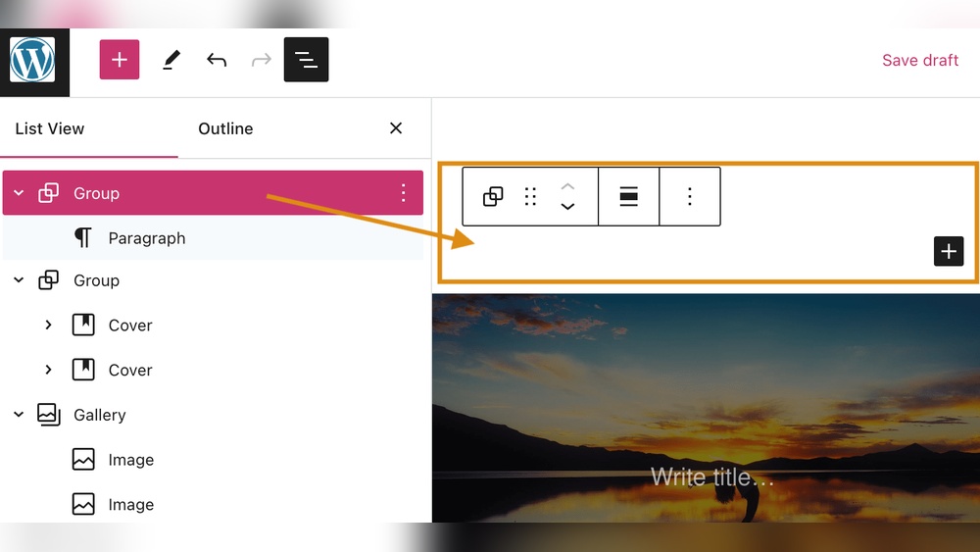The image size is (980, 552).
Task: Collapse the selected Group block row
Action: click(19, 193)
